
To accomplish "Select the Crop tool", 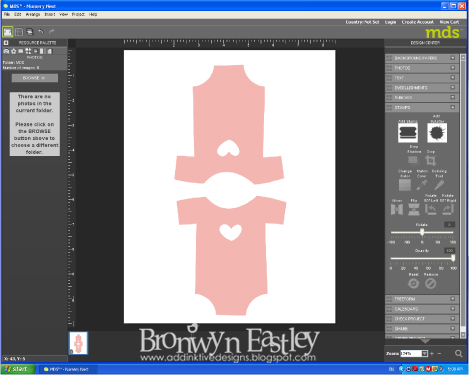I will [x=430, y=160].
